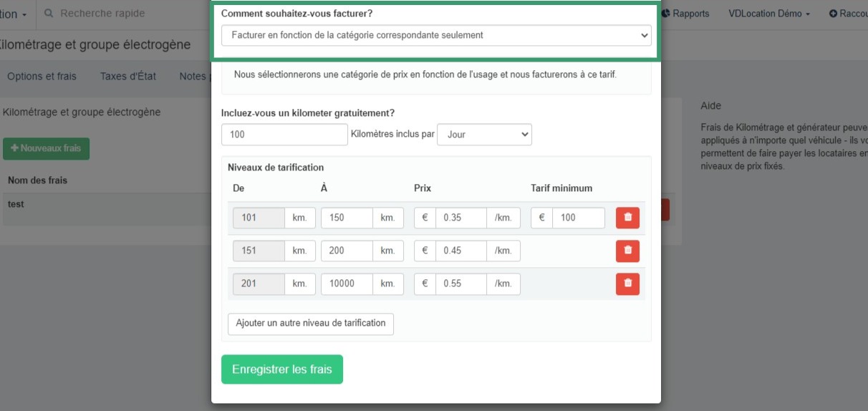Click the 0.55 price field

pyautogui.click(x=460, y=284)
